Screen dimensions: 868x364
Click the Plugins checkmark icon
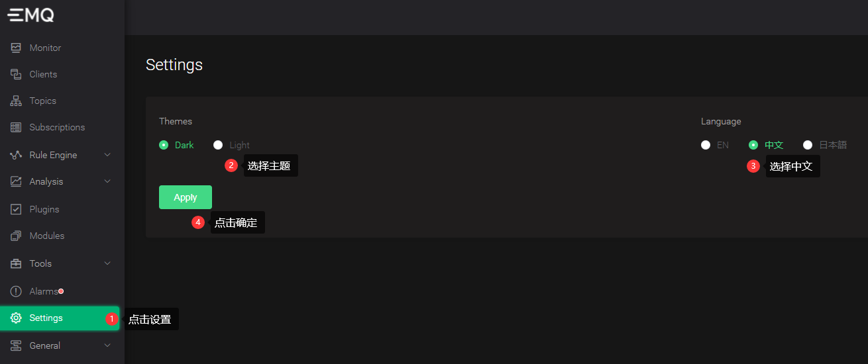pyautogui.click(x=16, y=209)
